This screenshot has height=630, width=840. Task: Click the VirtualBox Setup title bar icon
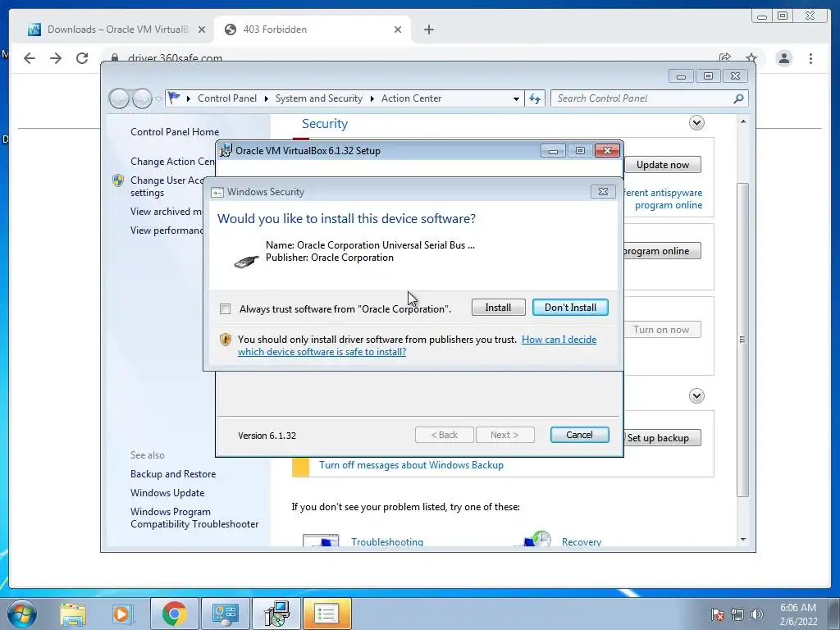pos(226,151)
